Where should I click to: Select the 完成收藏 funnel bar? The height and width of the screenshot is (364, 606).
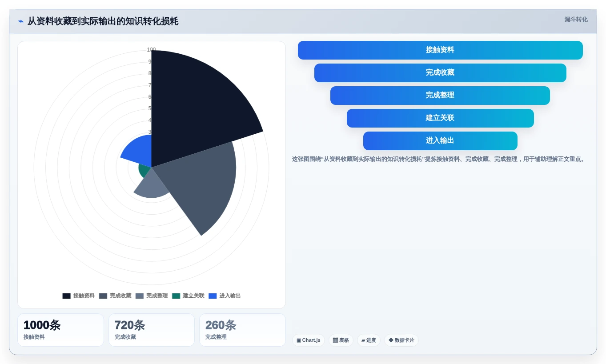440,73
